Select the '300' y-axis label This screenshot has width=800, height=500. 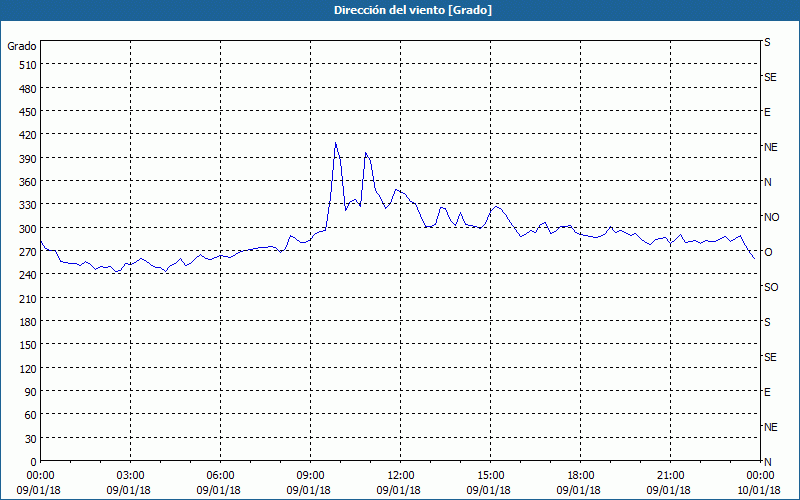click(x=28, y=229)
